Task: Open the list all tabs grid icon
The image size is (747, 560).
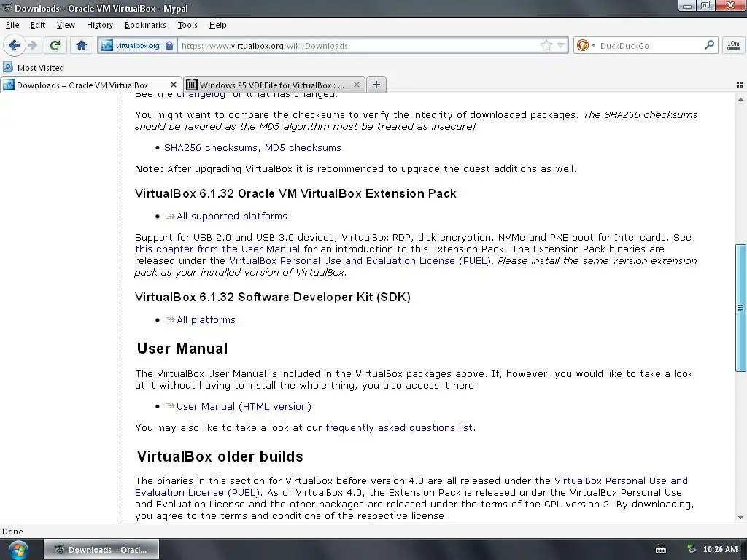Action: [x=740, y=85]
